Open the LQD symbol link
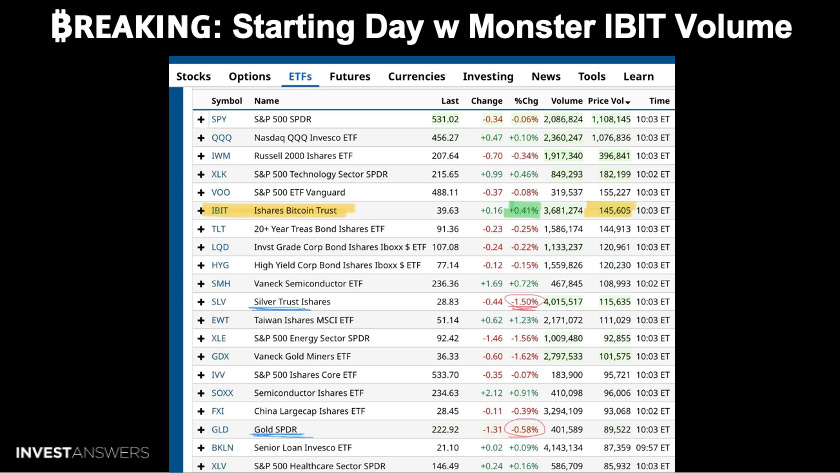Screen dimensions: 840x473 220,247
